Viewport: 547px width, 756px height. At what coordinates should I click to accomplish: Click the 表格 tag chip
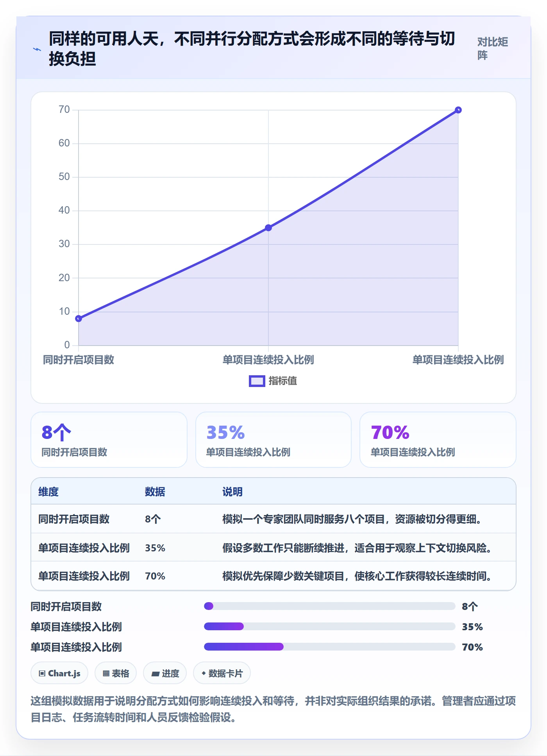pos(116,673)
